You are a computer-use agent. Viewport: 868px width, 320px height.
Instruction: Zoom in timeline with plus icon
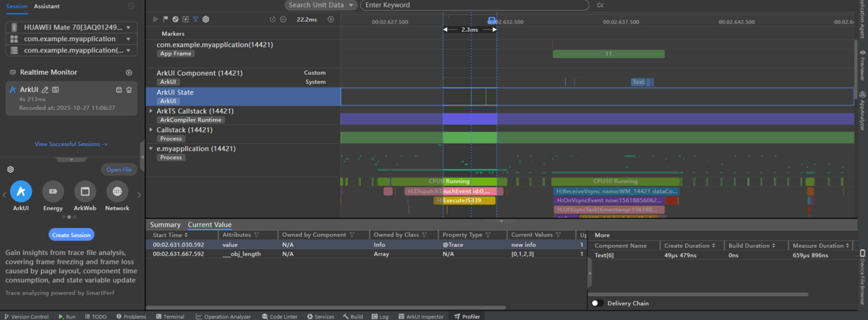(331, 19)
